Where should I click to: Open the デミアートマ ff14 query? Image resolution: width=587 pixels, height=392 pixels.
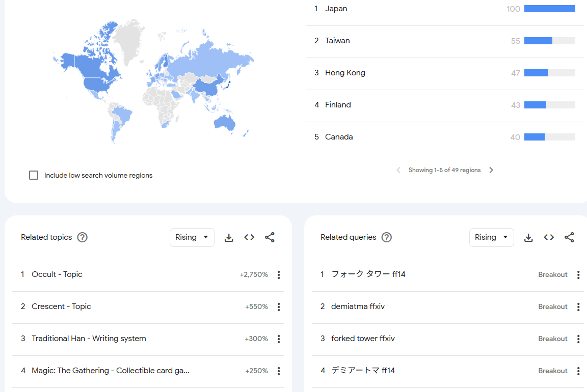point(363,371)
